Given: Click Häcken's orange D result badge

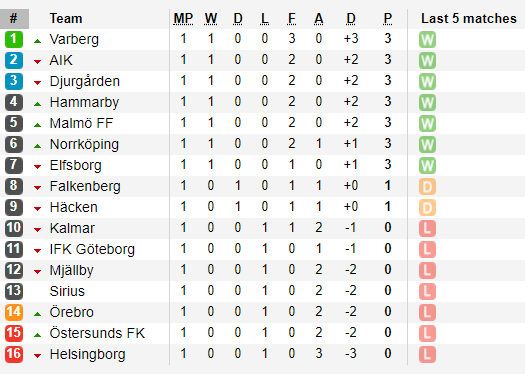Looking at the screenshot, I should pyautogui.click(x=427, y=208).
